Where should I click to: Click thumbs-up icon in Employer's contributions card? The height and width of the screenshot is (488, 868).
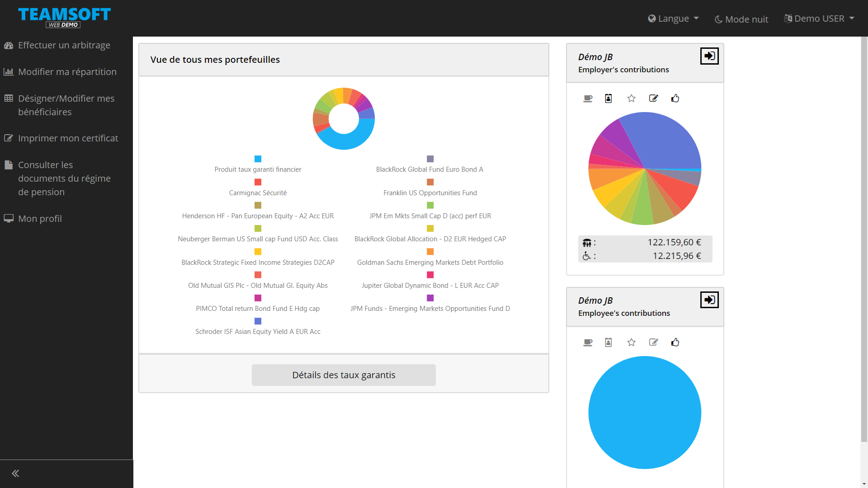[x=675, y=99]
